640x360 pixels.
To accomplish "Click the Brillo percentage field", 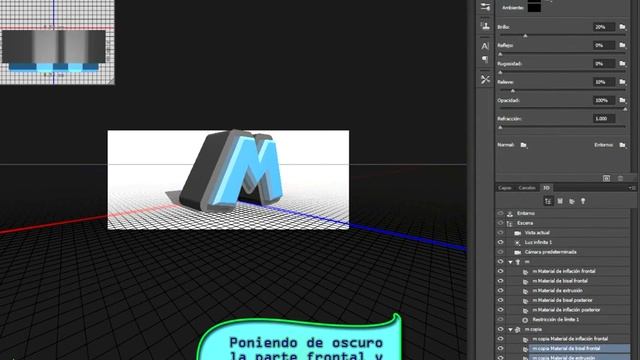I will (604, 27).
